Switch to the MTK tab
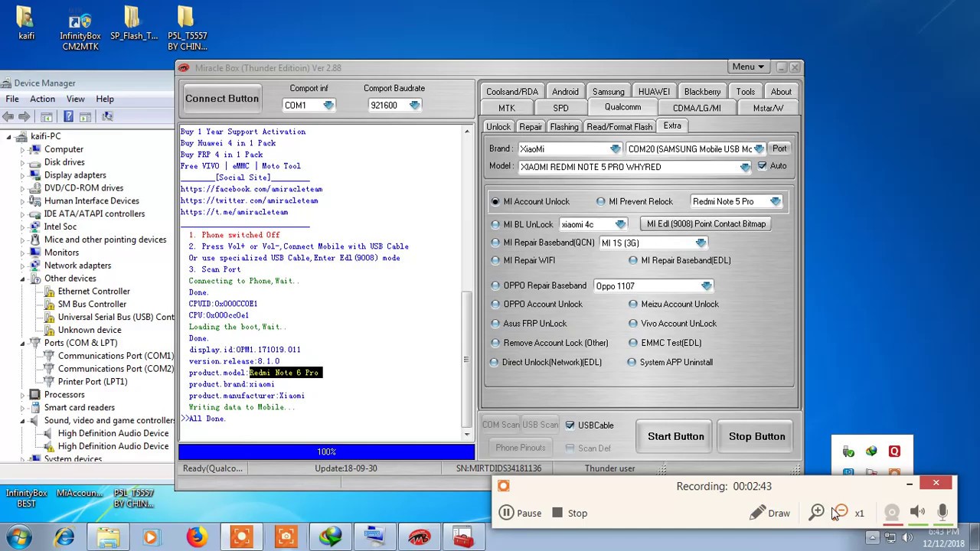The width and height of the screenshot is (980, 551). [507, 109]
